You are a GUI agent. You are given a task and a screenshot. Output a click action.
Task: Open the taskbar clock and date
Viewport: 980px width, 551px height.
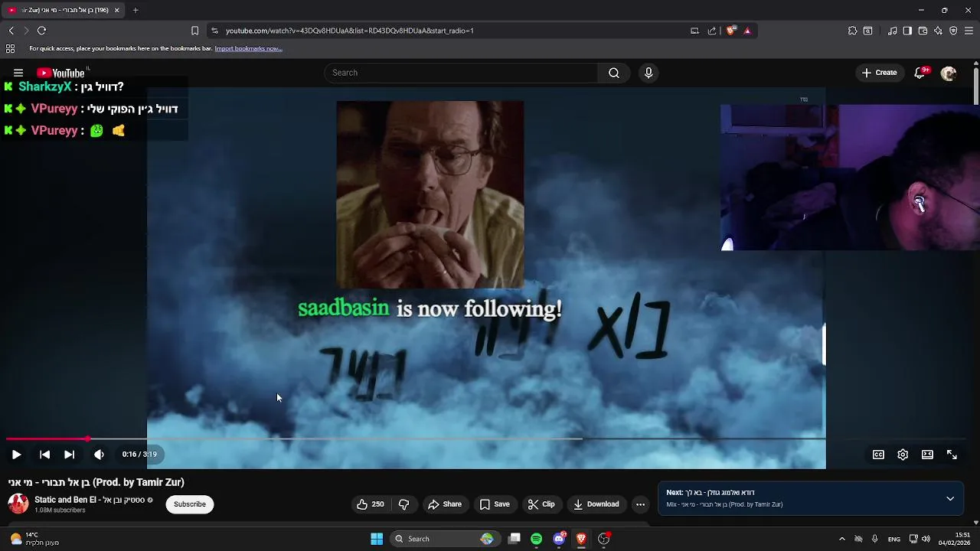(x=955, y=539)
